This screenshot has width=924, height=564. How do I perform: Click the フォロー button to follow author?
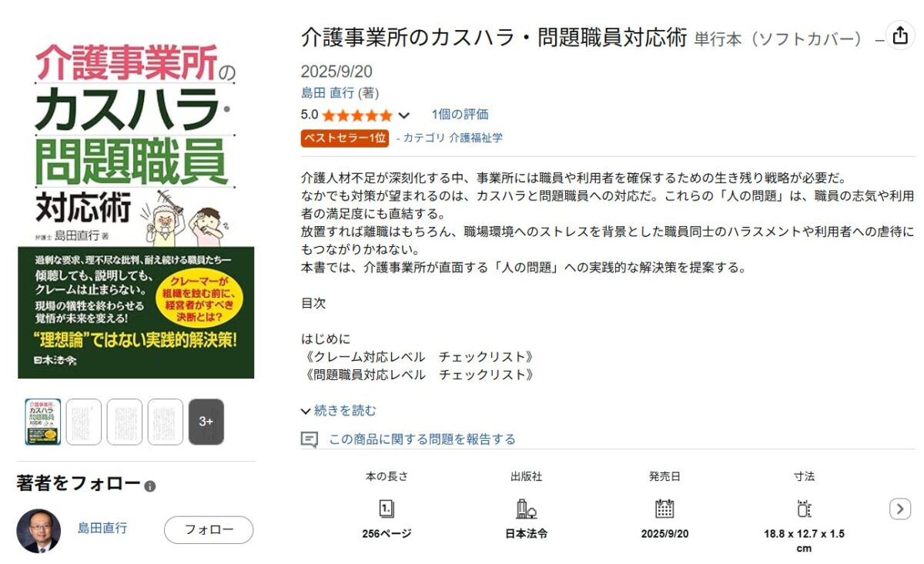pos(209,529)
